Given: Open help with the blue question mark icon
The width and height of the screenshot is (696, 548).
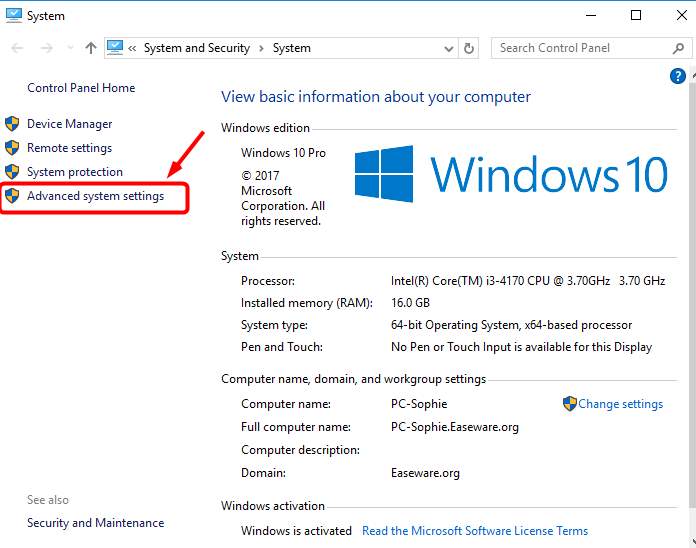Looking at the screenshot, I should [677, 76].
